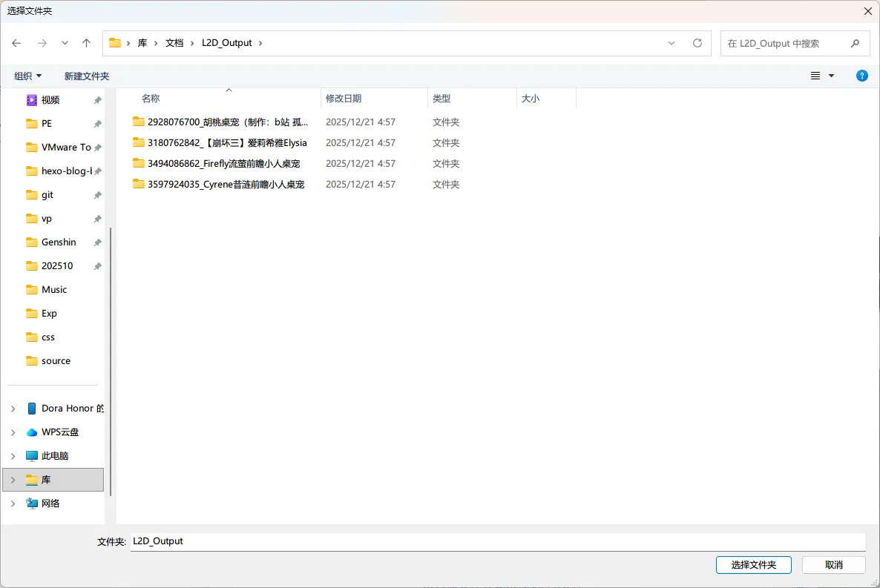880x588 pixels.
Task: Click 文档 in the breadcrumb path
Action: (174, 43)
